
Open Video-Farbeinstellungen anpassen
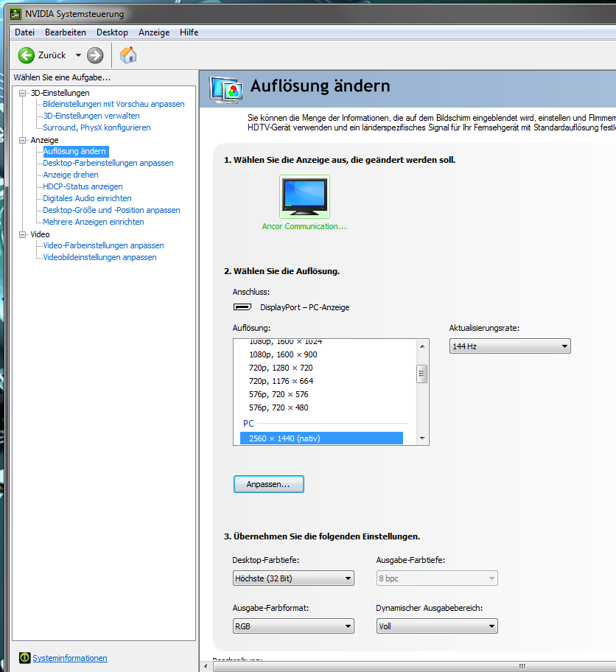point(103,245)
